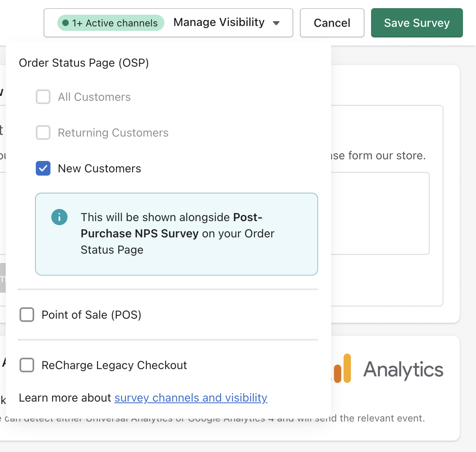Click the 1+ Active channels badge
This screenshot has width=476, height=452.
[111, 23]
